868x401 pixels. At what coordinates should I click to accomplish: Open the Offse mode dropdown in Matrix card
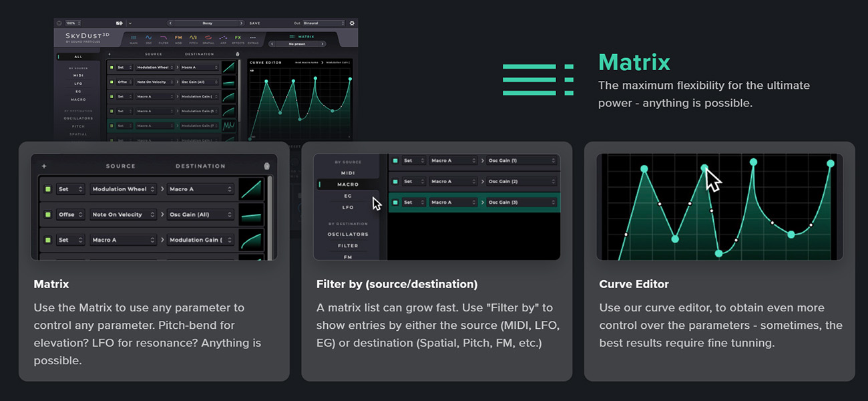(x=71, y=215)
